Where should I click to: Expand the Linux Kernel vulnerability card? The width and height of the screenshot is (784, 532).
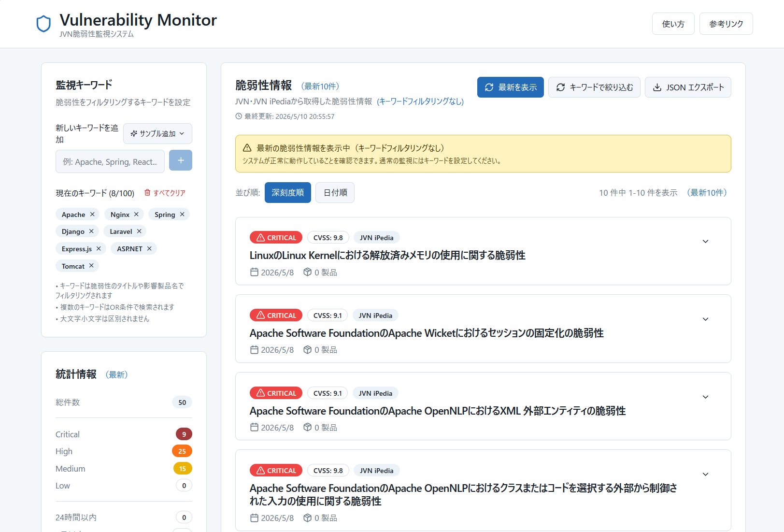(x=705, y=241)
